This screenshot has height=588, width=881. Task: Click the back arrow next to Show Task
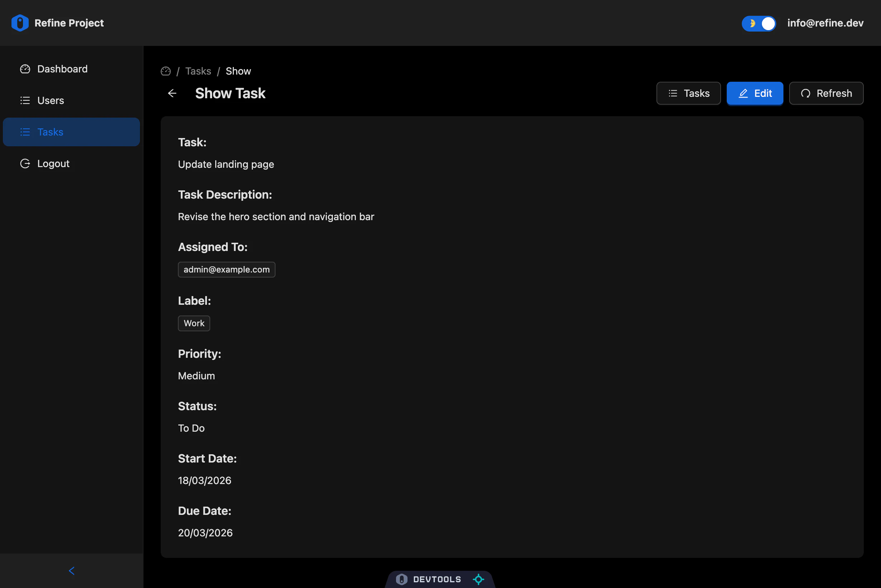click(172, 93)
